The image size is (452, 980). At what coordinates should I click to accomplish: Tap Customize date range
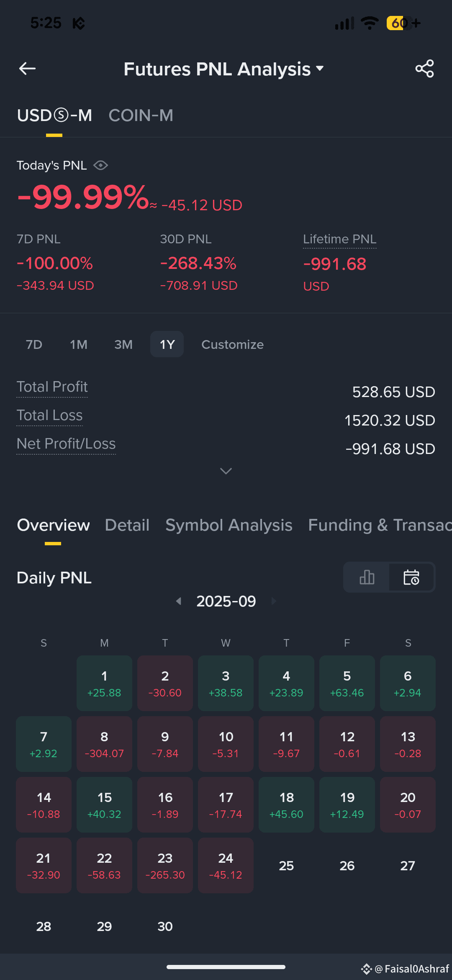(x=233, y=344)
